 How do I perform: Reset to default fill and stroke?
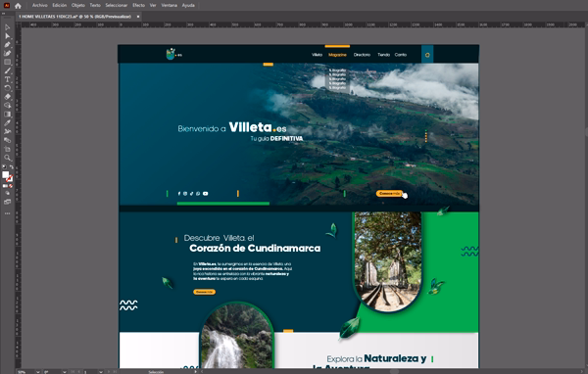4,166
